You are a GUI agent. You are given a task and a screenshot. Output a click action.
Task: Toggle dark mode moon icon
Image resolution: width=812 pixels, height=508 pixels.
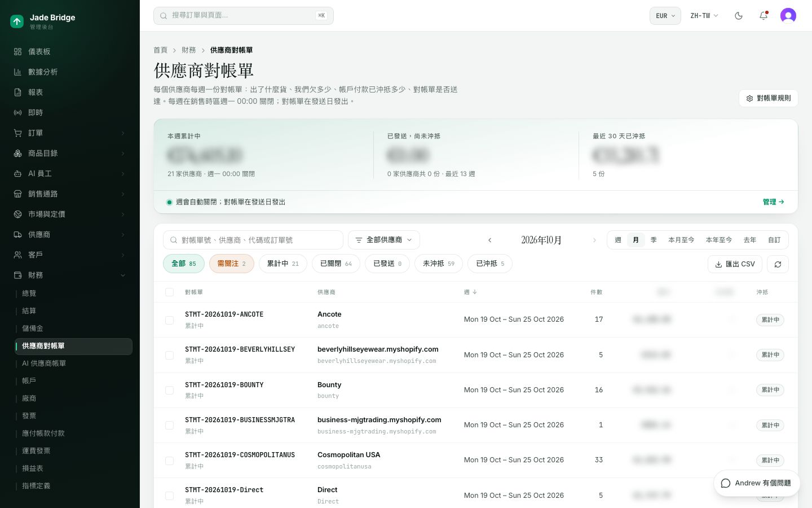click(739, 16)
